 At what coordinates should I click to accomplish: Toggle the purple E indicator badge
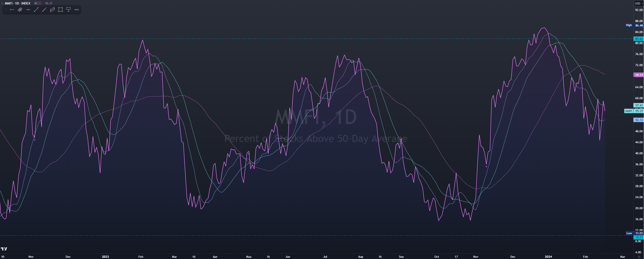(40, 3)
